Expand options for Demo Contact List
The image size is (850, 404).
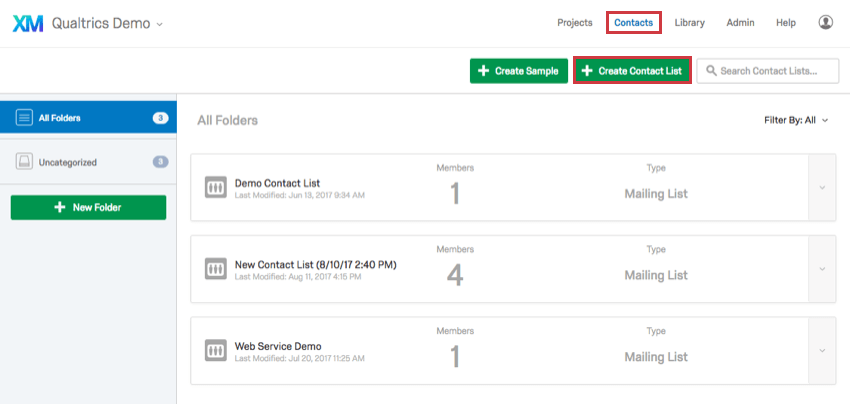coord(822,188)
